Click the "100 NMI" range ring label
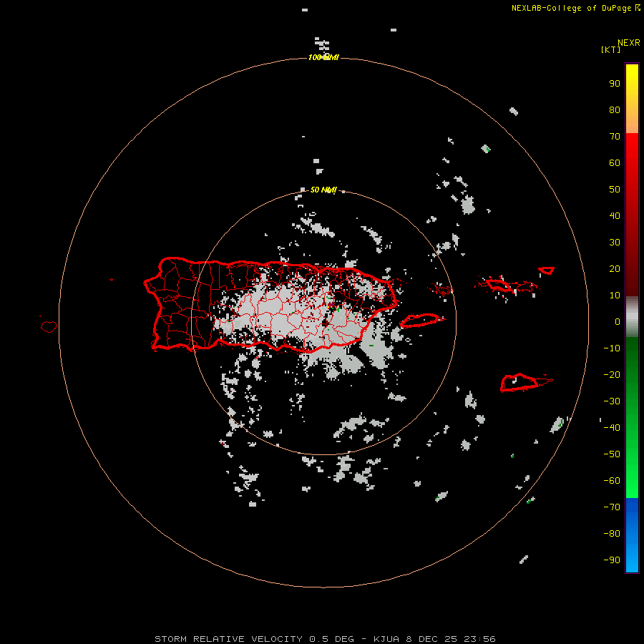 point(323,57)
